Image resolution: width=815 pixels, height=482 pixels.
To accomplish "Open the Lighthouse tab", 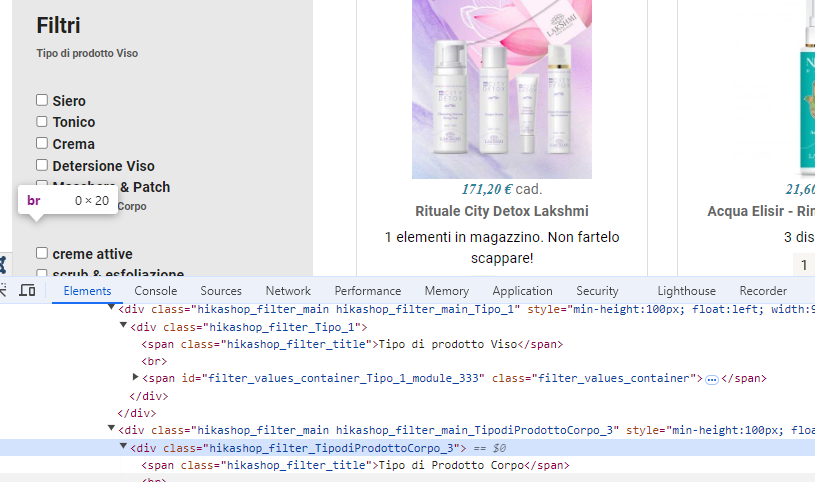I will pos(686,291).
